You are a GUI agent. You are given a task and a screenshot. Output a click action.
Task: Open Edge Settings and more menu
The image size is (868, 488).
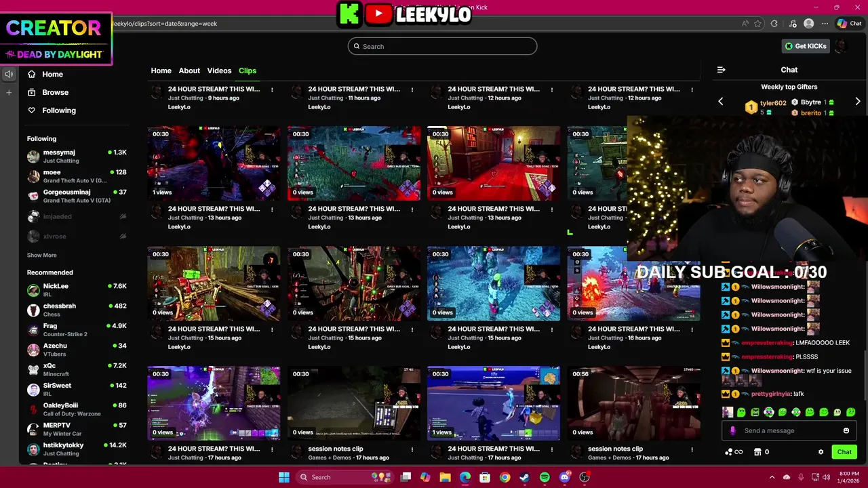825,23
